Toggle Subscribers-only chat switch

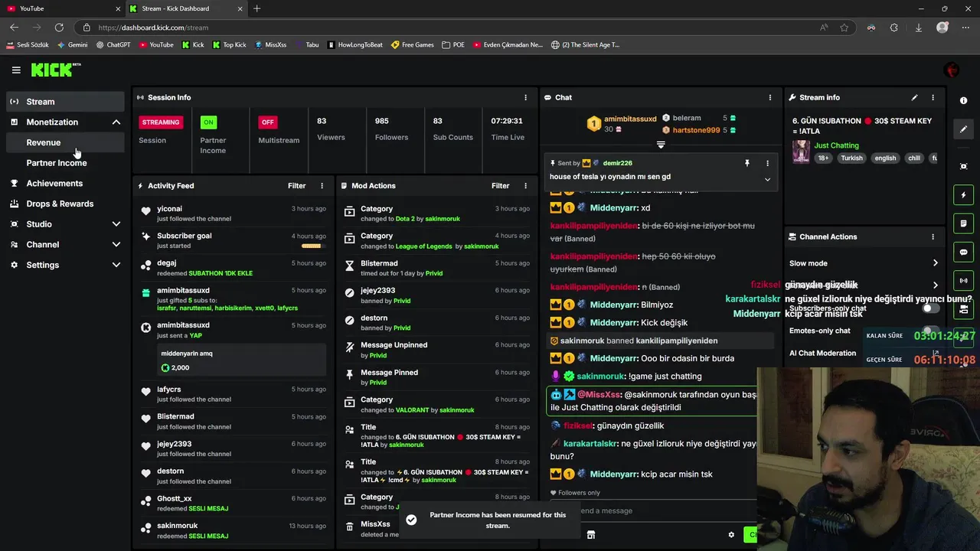930,308
